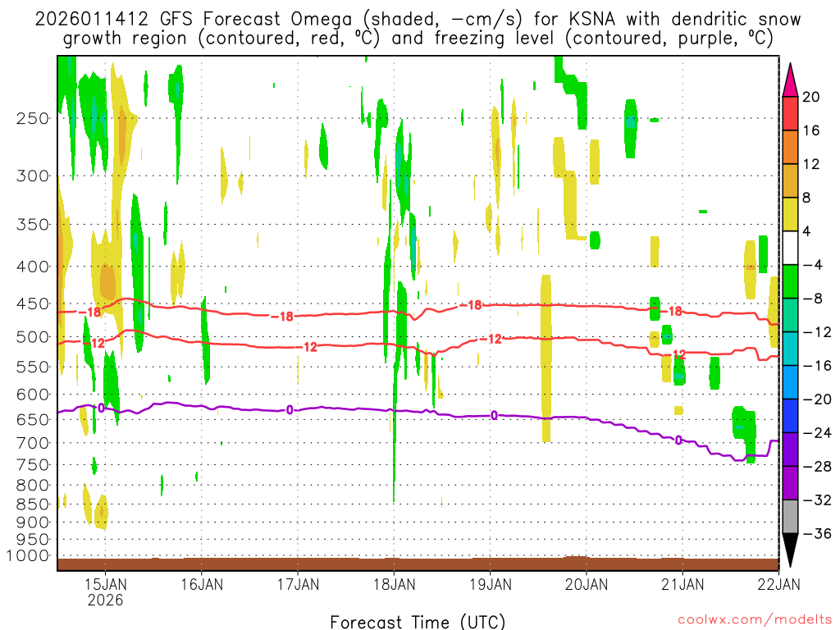Click the 600 pressure level label

[x=33, y=395]
